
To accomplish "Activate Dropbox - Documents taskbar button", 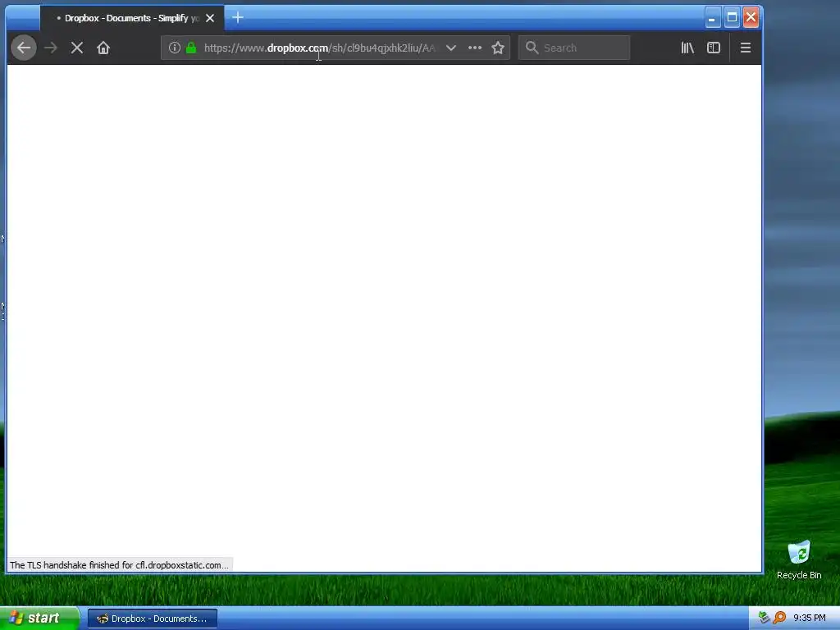I will [x=152, y=619].
